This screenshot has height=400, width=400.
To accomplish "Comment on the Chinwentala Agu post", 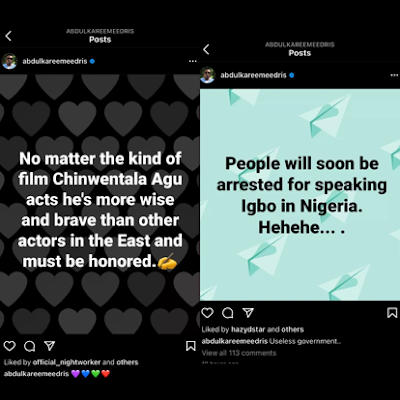I will pos(30,346).
